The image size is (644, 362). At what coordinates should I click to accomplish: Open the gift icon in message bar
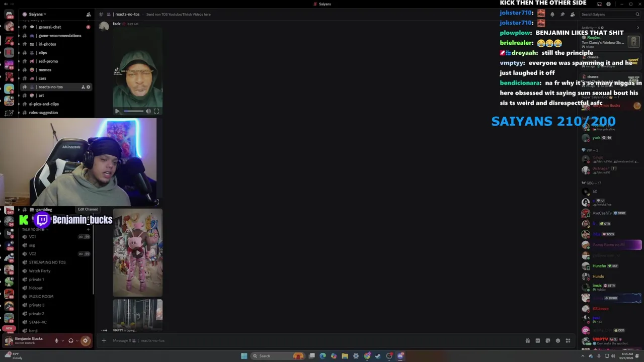[x=528, y=340]
